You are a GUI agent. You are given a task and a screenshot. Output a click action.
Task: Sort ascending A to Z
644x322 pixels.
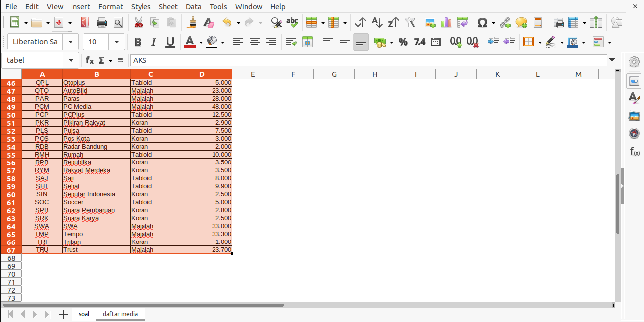click(x=377, y=22)
